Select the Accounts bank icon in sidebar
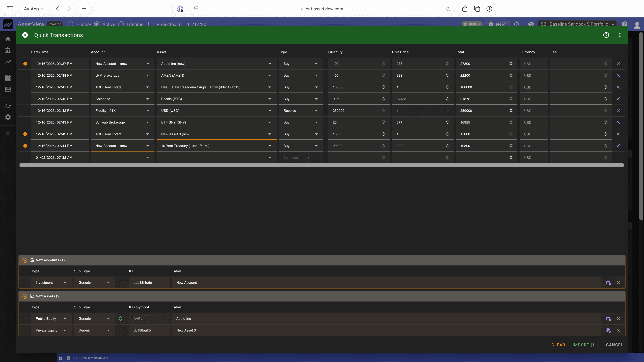This screenshot has height=362, width=644. (x=8, y=50)
